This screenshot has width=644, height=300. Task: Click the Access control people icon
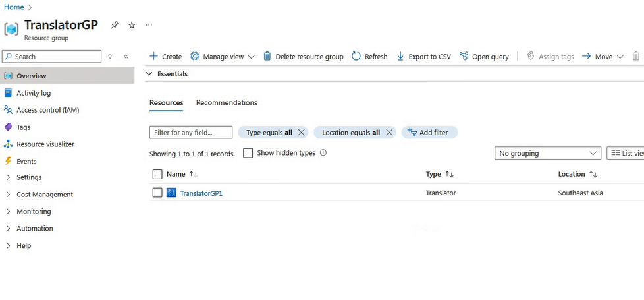8,110
